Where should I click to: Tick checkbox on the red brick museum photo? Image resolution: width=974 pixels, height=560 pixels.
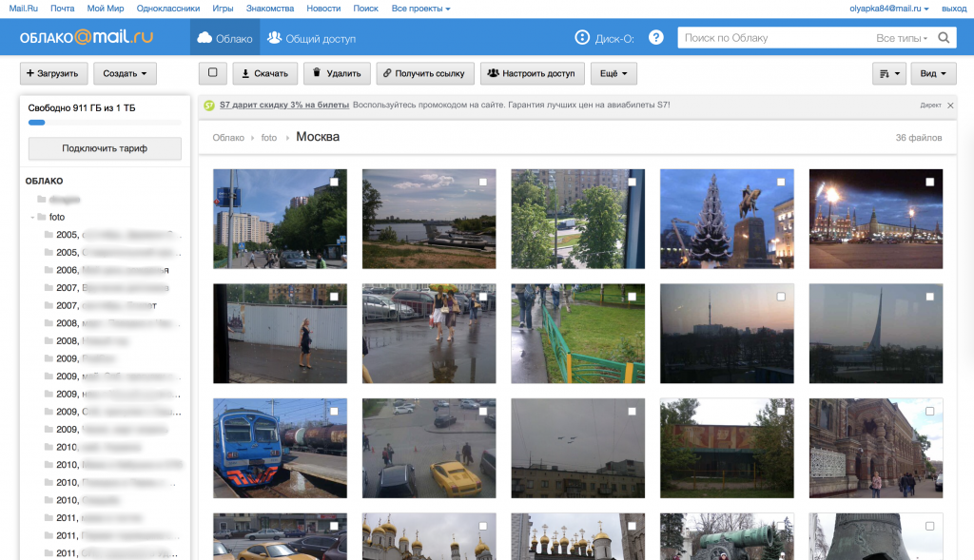tap(930, 411)
